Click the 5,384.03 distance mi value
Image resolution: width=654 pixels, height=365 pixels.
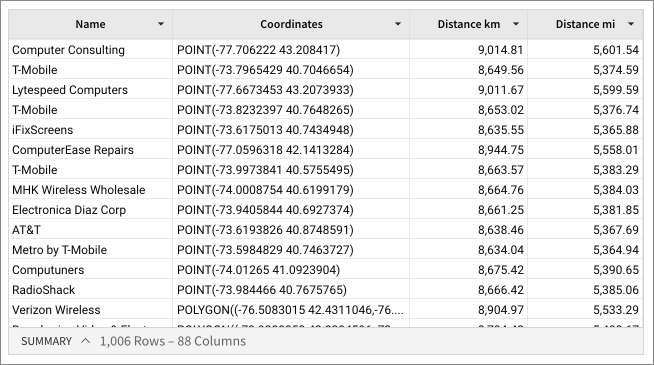616,190
